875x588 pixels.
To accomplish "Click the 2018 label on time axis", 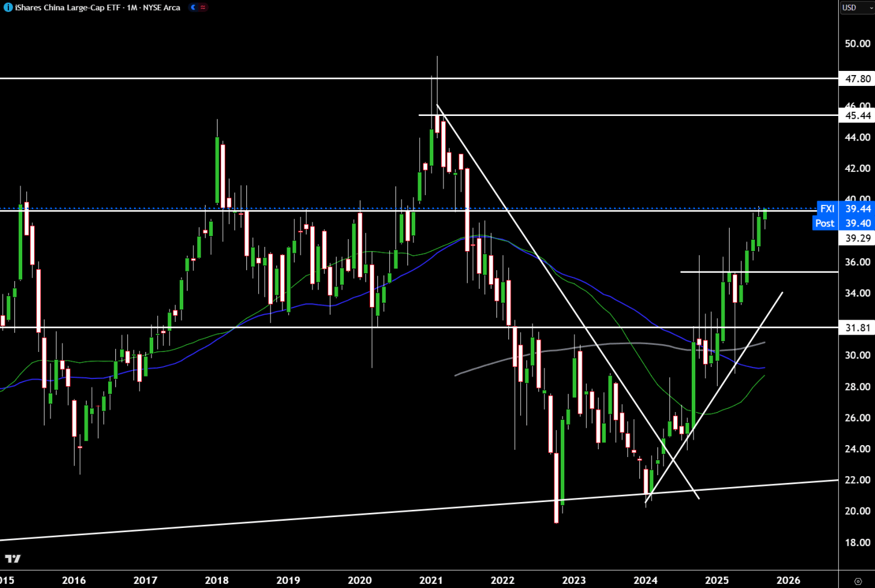I will pyautogui.click(x=216, y=580).
